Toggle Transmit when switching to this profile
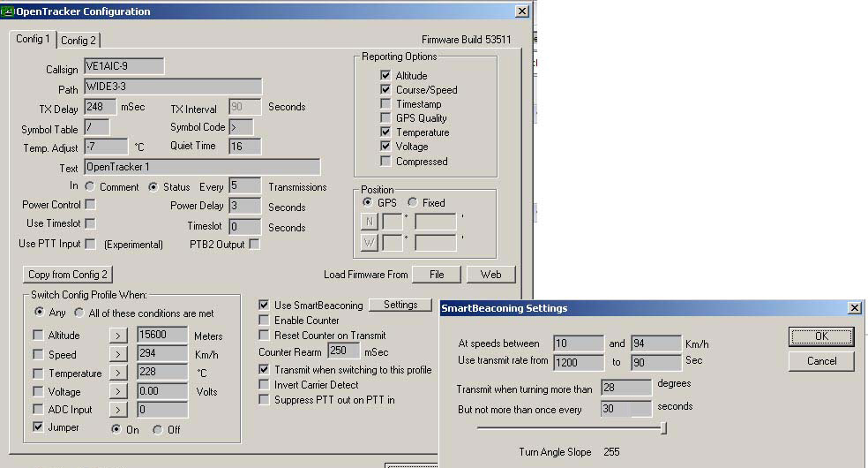This screenshot has height=468, width=868. coord(264,369)
